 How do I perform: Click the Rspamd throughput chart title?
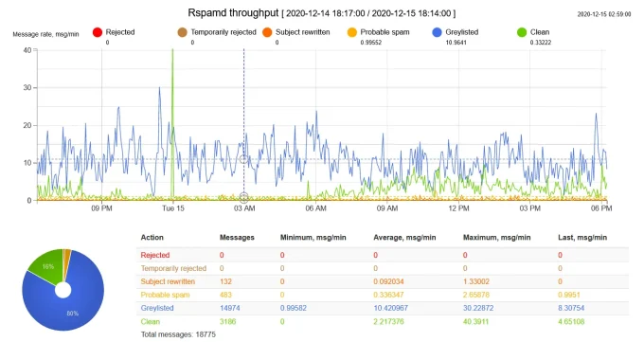point(233,12)
